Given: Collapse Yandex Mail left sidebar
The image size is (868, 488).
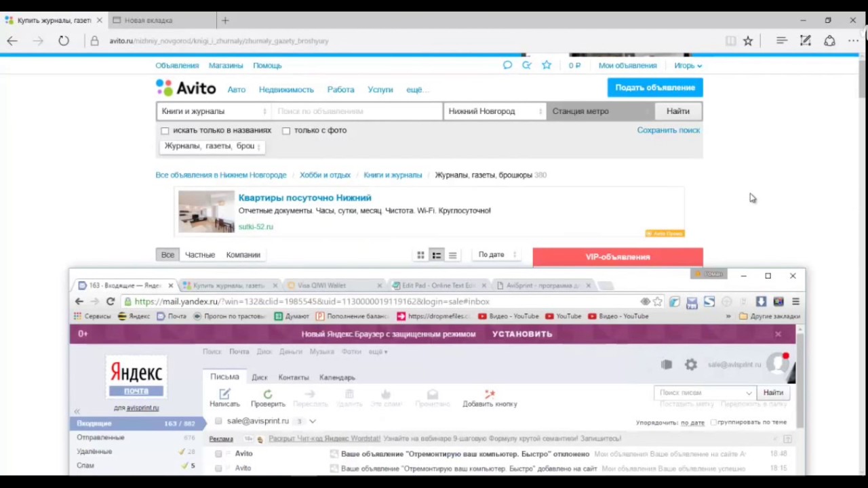Looking at the screenshot, I should (x=77, y=411).
